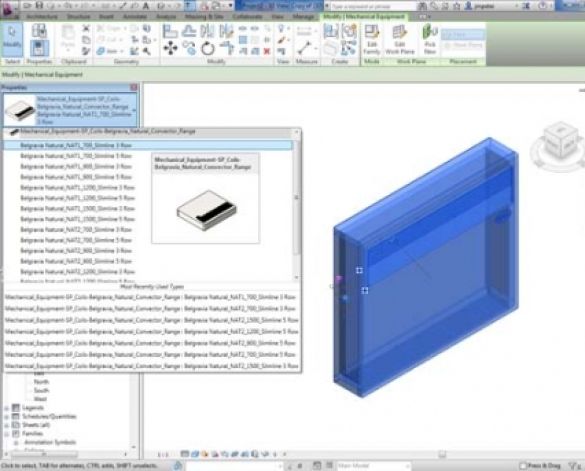Click the Edit Work Plane icon

[400, 40]
